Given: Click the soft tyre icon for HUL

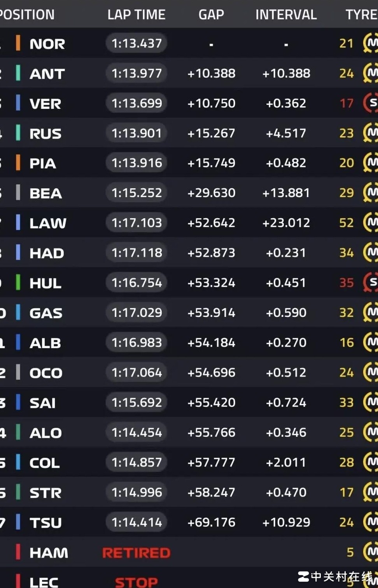Looking at the screenshot, I should point(371,282).
